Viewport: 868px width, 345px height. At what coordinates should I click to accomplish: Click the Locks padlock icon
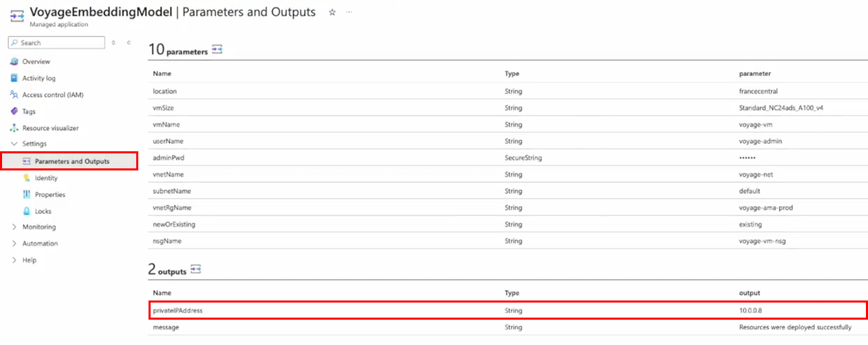click(x=27, y=211)
